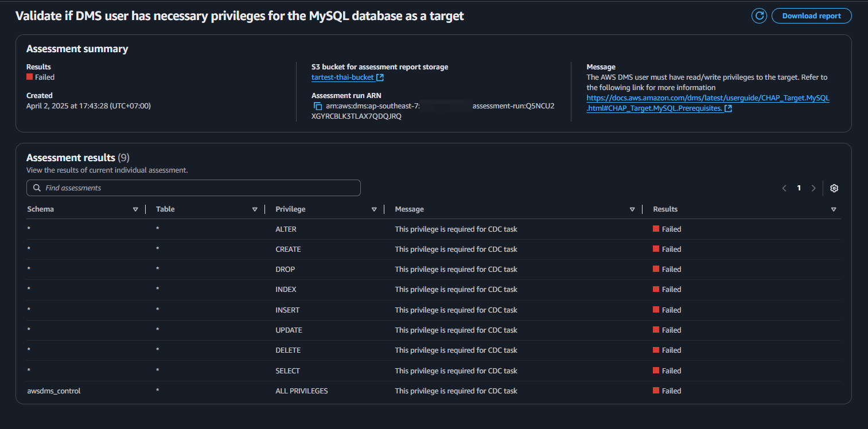This screenshot has width=868, height=429.
Task: Click the Results column header
Action: click(x=665, y=209)
